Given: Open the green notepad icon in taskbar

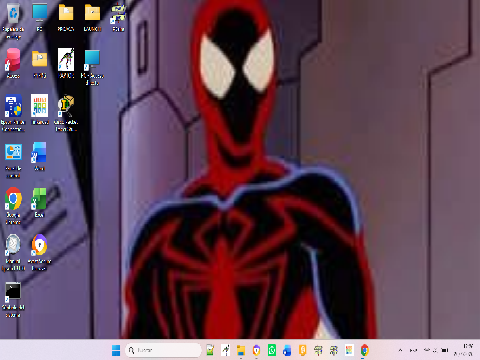Looking at the screenshot, I should [x=210, y=350].
